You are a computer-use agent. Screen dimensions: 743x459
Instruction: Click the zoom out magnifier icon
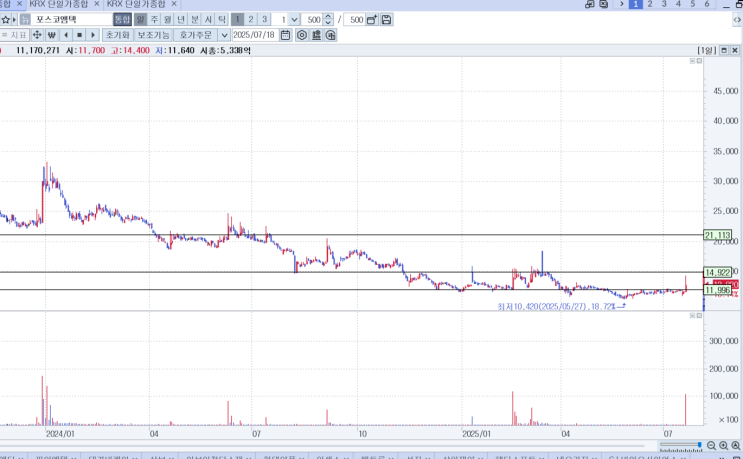point(711,446)
